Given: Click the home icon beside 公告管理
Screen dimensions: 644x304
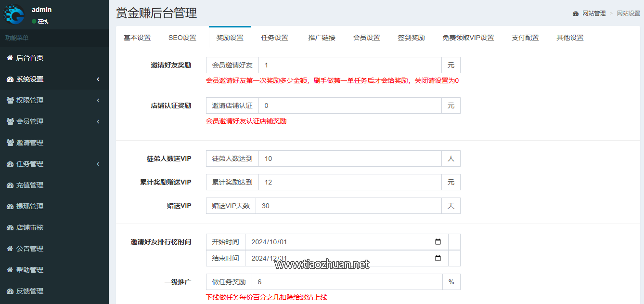Looking at the screenshot, I should click(10, 249).
